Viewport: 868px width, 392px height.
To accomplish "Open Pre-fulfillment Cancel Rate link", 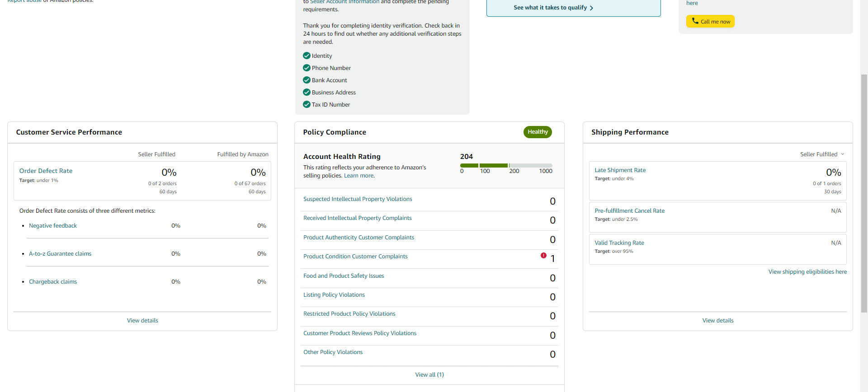I will [629, 211].
